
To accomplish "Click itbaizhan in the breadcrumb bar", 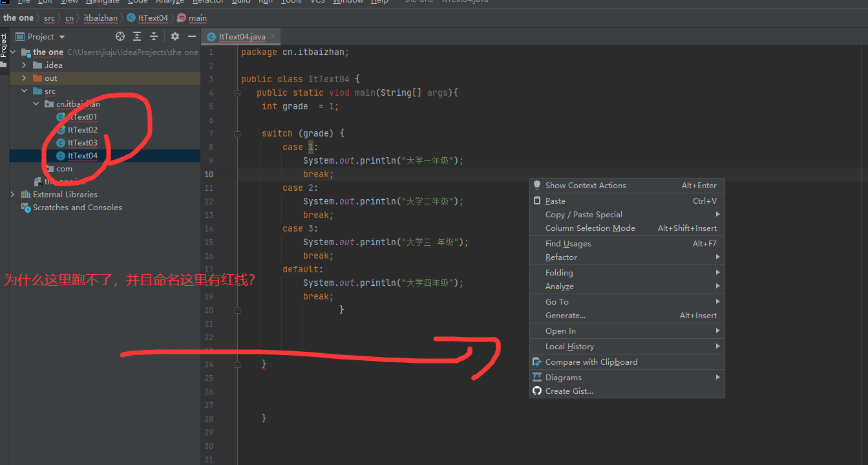I will (x=101, y=18).
